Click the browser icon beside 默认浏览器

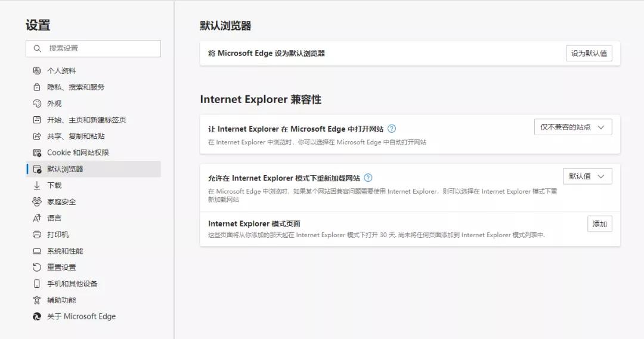point(37,169)
